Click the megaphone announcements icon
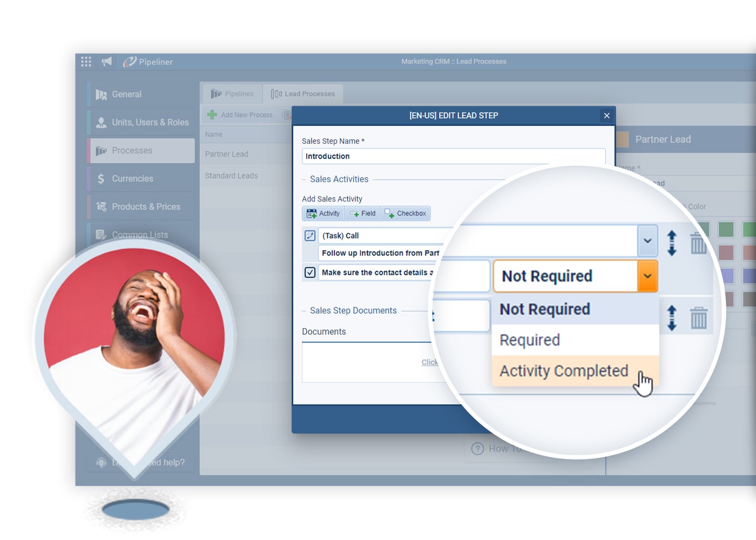This screenshot has width=756, height=540. [x=106, y=61]
